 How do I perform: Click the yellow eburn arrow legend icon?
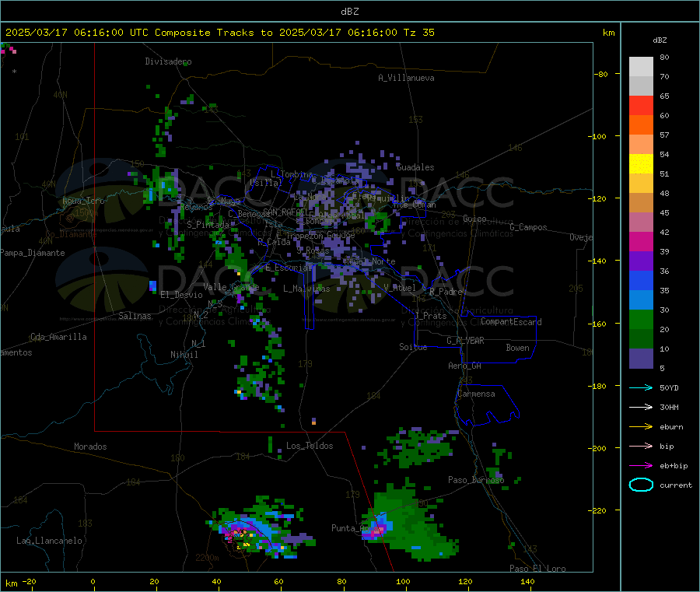[641, 426]
